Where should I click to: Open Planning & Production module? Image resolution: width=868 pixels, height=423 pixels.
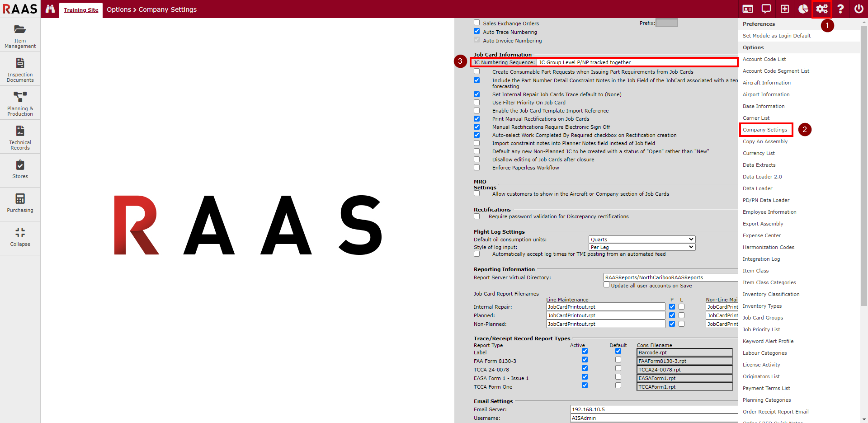coord(20,103)
